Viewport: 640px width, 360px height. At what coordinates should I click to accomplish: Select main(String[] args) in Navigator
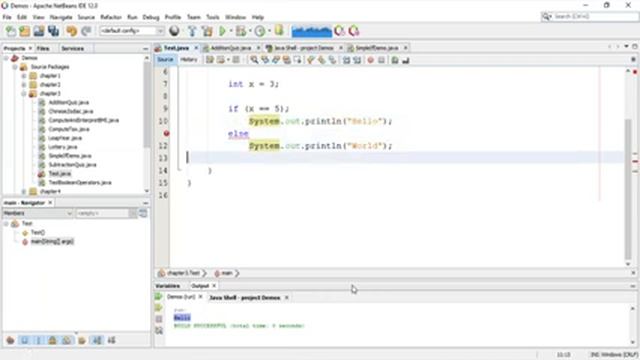(x=52, y=242)
